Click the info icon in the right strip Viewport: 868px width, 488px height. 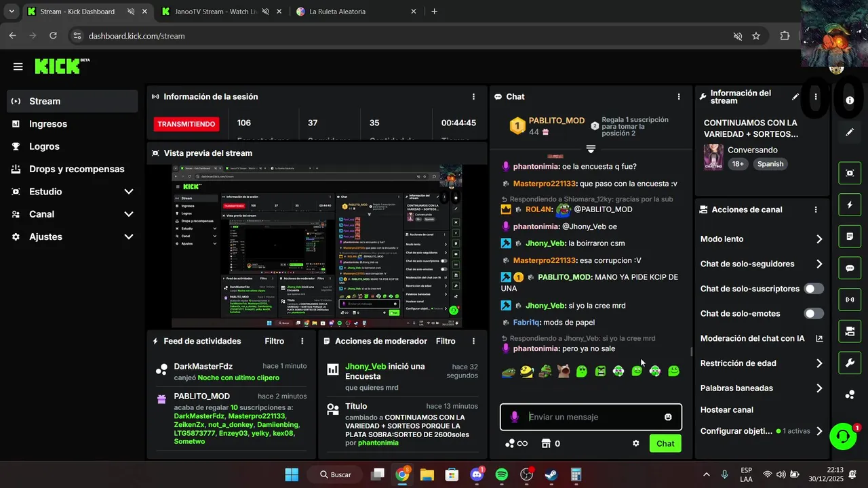pos(850,100)
